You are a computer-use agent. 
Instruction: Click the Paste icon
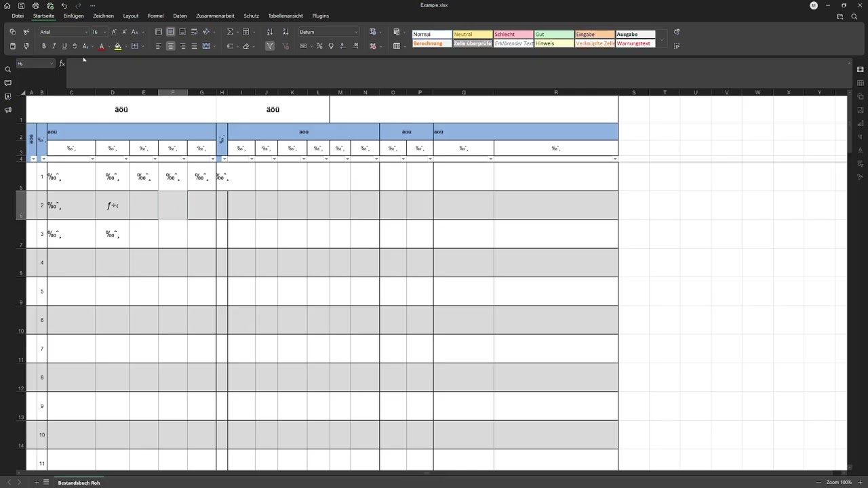click(12, 46)
